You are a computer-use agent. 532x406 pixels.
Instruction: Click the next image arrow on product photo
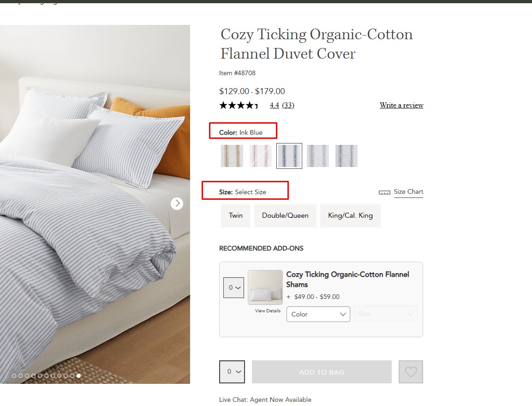point(177,203)
